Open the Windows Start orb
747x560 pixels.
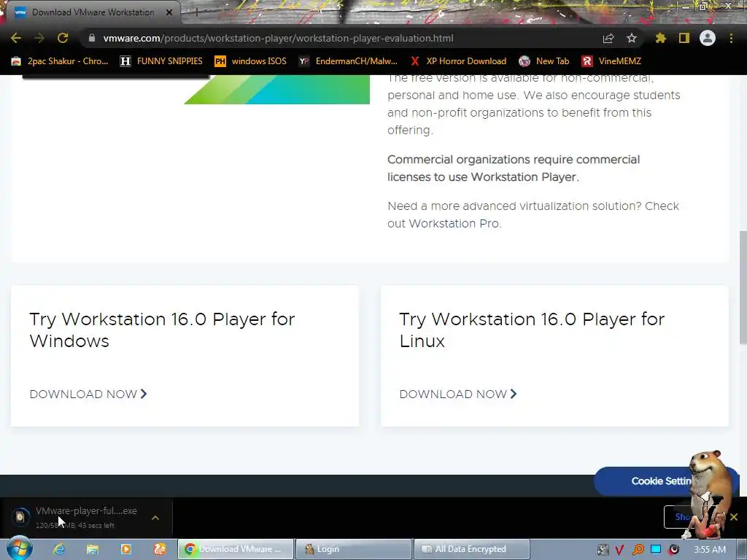coord(20,548)
